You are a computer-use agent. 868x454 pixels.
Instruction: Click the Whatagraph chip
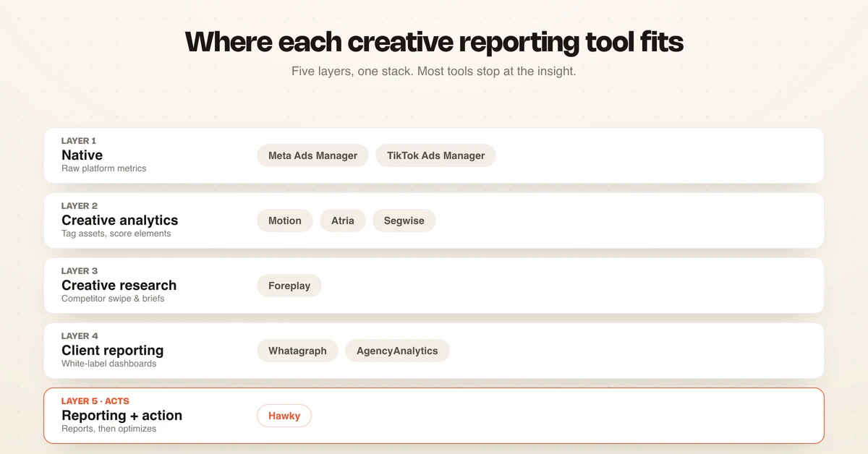pos(297,351)
